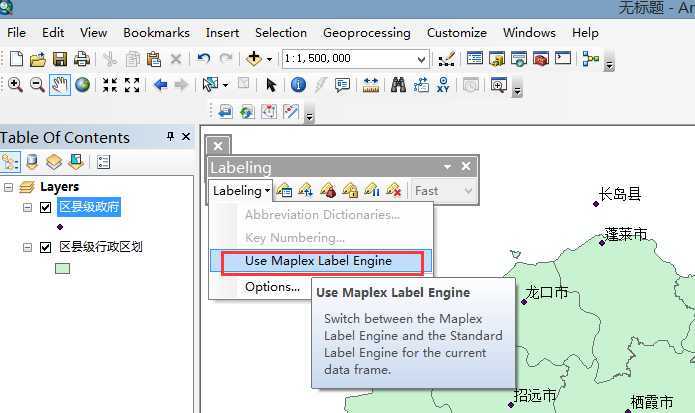Click the Full Extent globe icon

[x=82, y=85]
